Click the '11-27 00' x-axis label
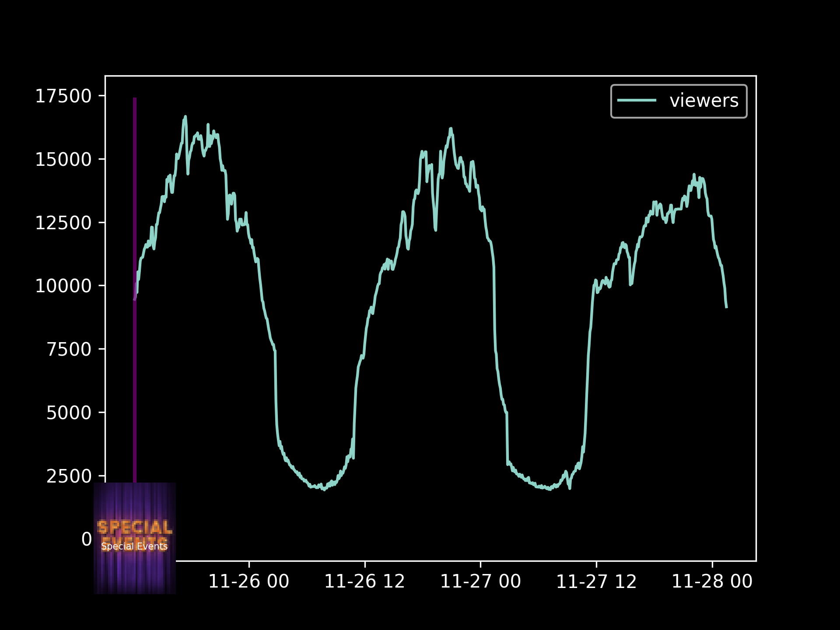The width and height of the screenshot is (840, 630). 480,581
